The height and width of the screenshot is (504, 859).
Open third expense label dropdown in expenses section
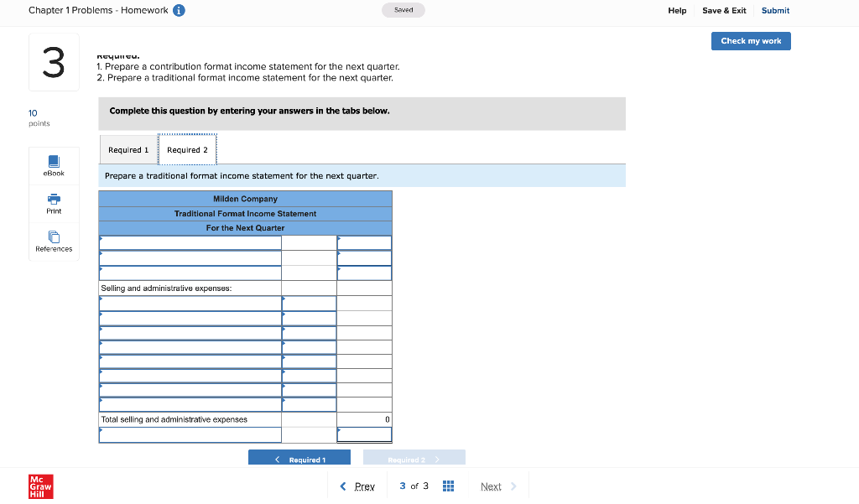point(190,333)
